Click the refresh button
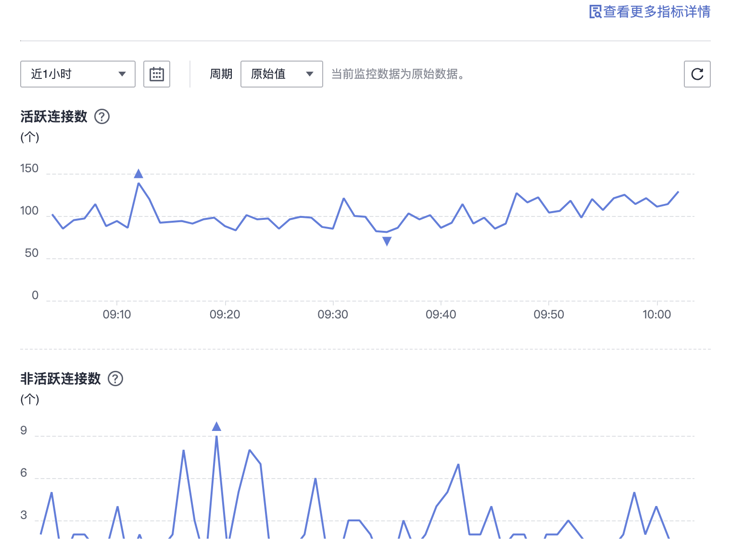Image resolution: width=756 pixels, height=556 pixels. pyautogui.click(x=697, y=74)
